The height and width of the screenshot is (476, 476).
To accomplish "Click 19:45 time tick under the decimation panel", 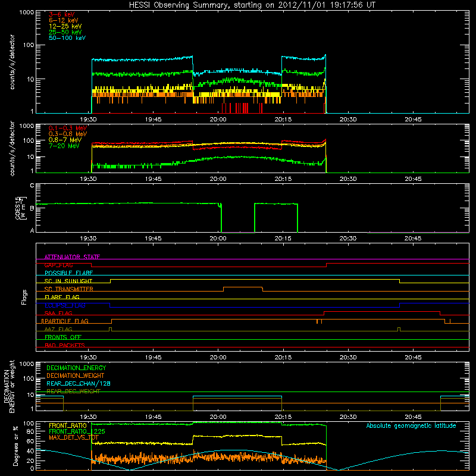I will [x=154, y=417].
